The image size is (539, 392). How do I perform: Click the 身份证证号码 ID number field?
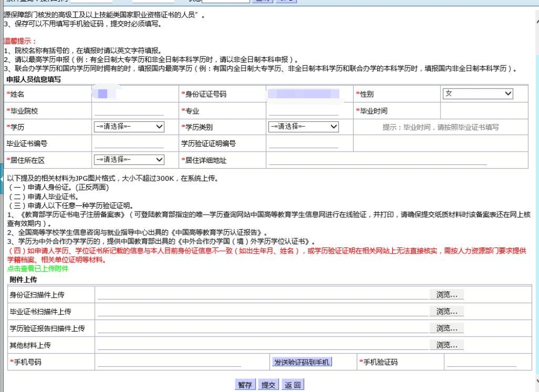[x=303, y=93]
